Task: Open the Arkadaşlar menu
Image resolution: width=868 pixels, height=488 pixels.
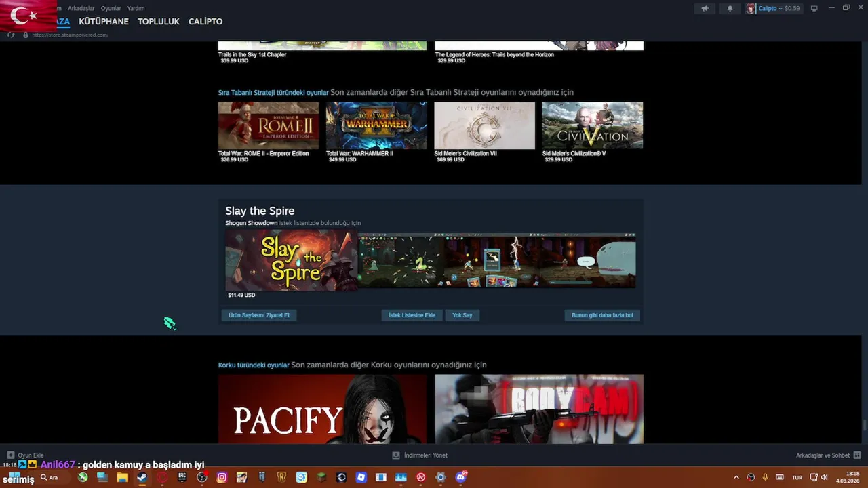Action: (81, 8)
